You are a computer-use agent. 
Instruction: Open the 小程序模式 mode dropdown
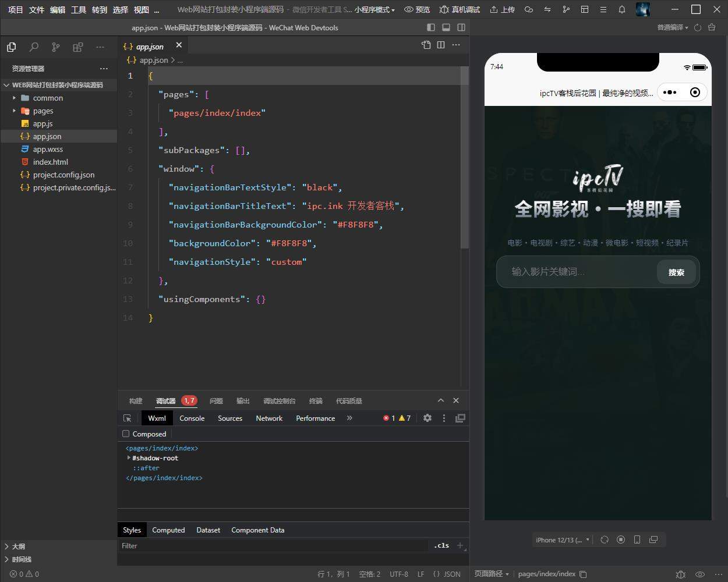click(374, 10)
